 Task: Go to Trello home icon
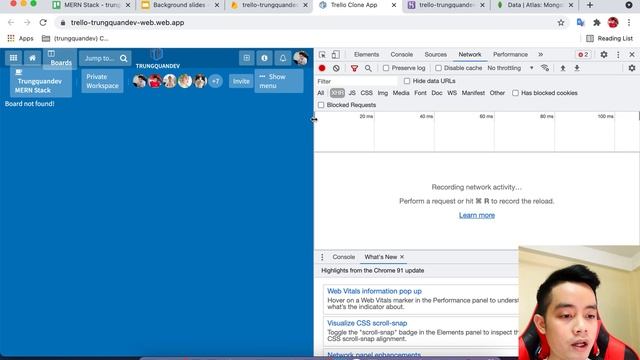pyautogui.click(x=32, y=58)
